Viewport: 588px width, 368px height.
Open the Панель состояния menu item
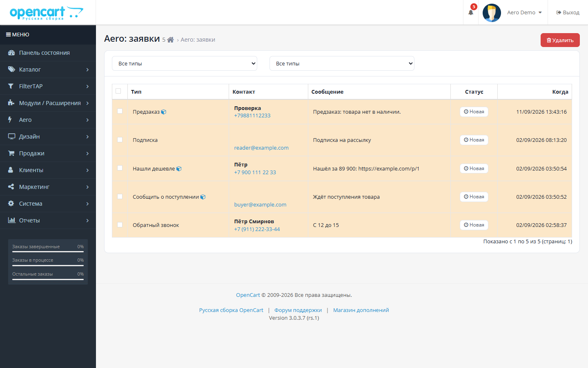point(48,53)
